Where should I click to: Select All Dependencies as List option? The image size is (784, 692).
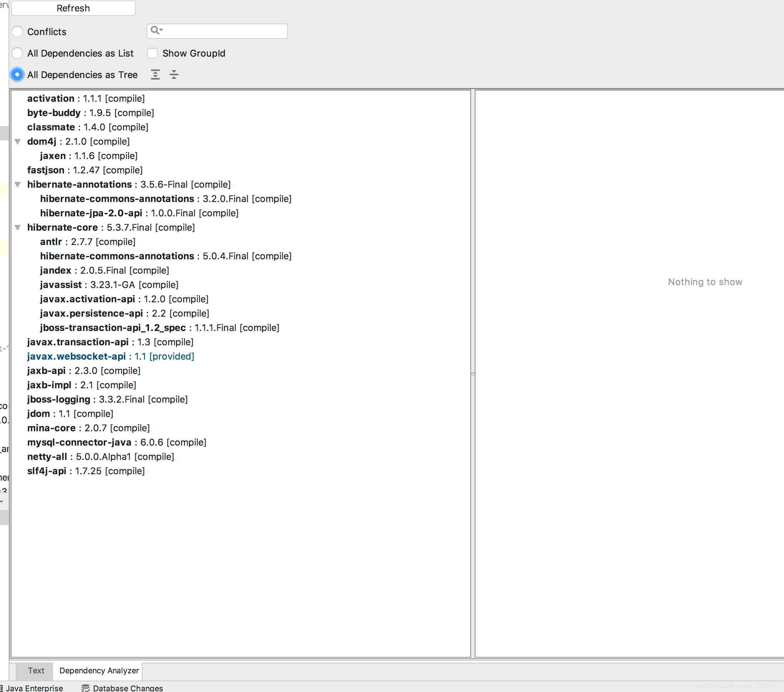[x=17, y=53]
